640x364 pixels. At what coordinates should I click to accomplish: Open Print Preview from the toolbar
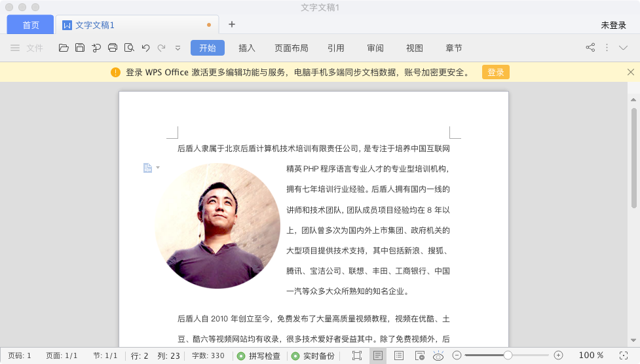pos(129,48)
